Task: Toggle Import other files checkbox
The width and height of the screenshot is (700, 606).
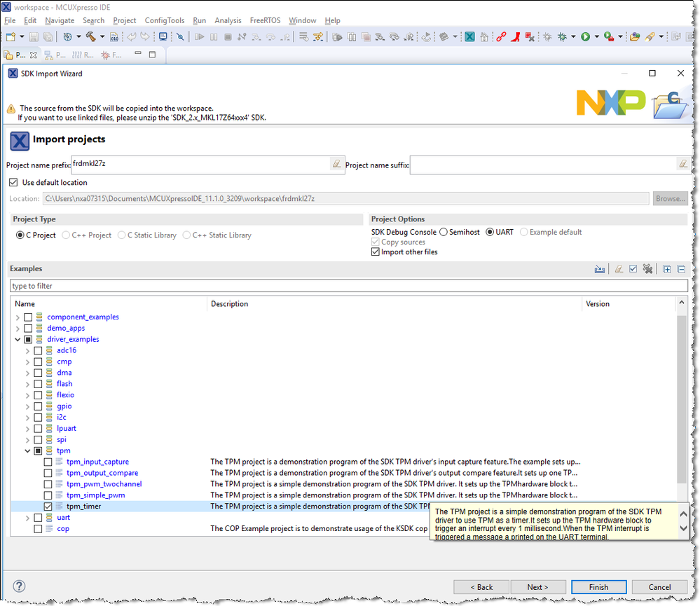Action: coord(376,252)
